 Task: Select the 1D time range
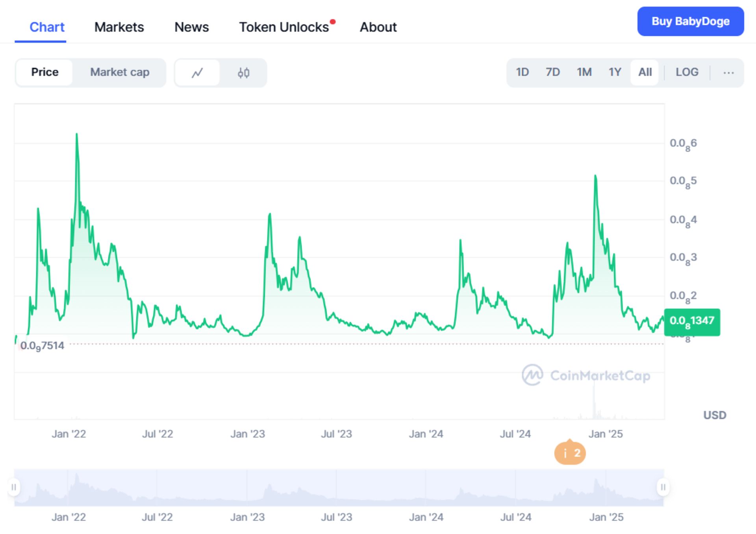[522, 73]
